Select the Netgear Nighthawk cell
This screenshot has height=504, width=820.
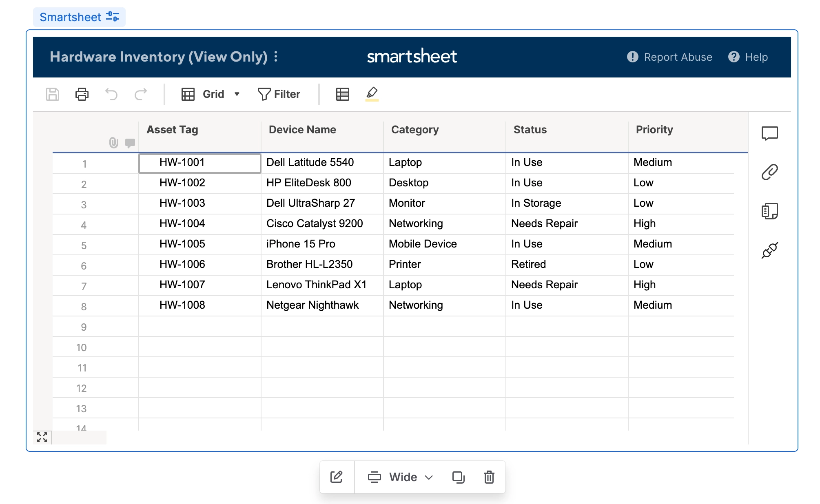(322, 306)
